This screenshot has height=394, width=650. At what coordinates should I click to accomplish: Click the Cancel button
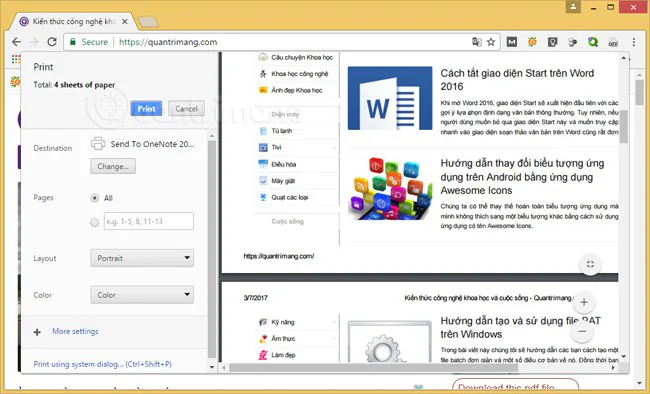(187, 109)
